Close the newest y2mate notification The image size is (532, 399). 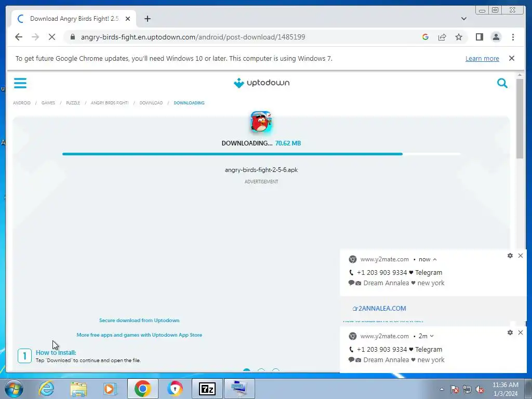[521, 256]
